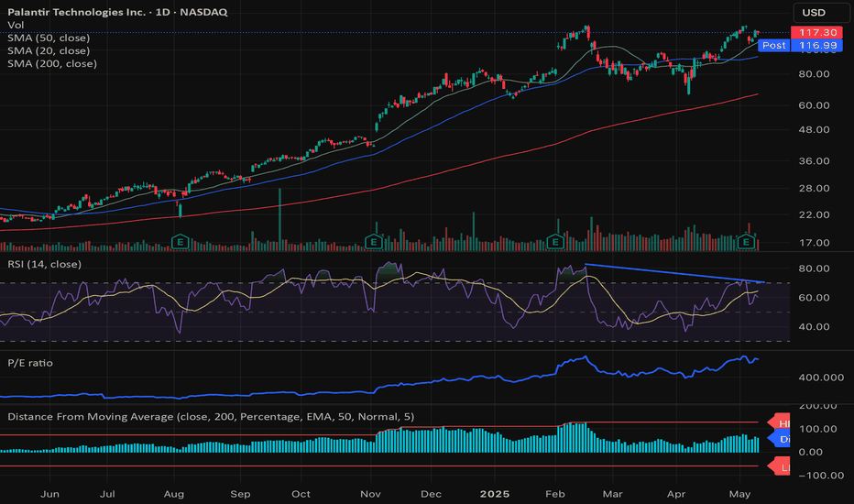854x504 pixels.
Task: Click the red 117.30 last price tag
Action: pyautogui.click(x=817, y=33)
